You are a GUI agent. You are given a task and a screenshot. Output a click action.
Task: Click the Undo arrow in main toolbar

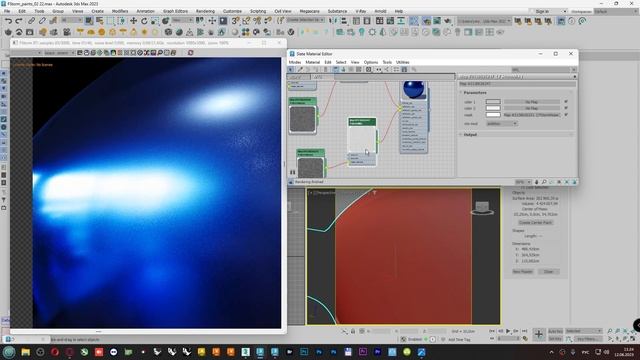tap(8, 21)
